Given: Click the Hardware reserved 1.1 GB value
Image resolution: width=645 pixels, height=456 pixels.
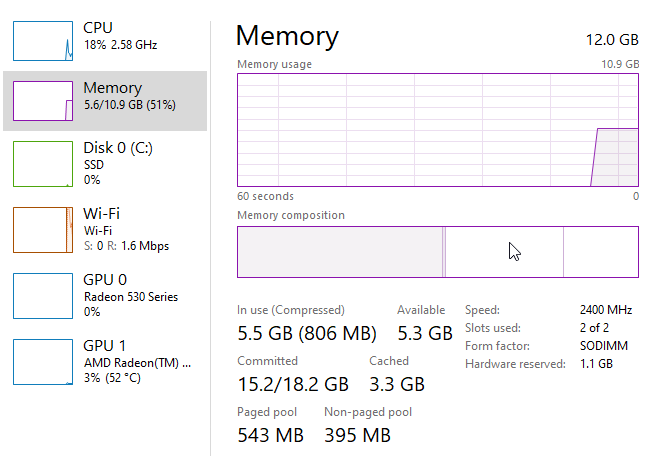Looking at the screenshot, I should pyautogui.click(x=597, y=364).
